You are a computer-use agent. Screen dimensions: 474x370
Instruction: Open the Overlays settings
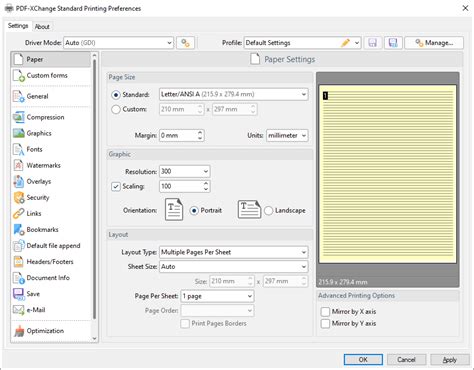point(51,181)
